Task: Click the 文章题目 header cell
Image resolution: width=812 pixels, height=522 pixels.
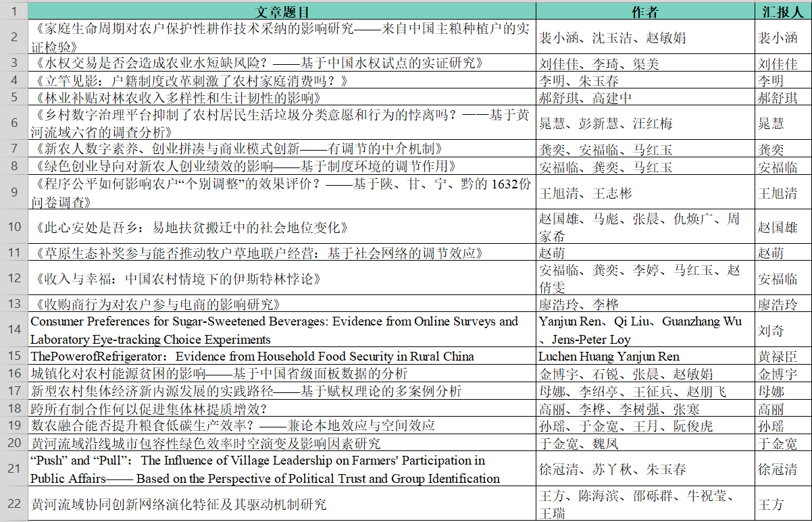Action: click(x=282, y=11)
